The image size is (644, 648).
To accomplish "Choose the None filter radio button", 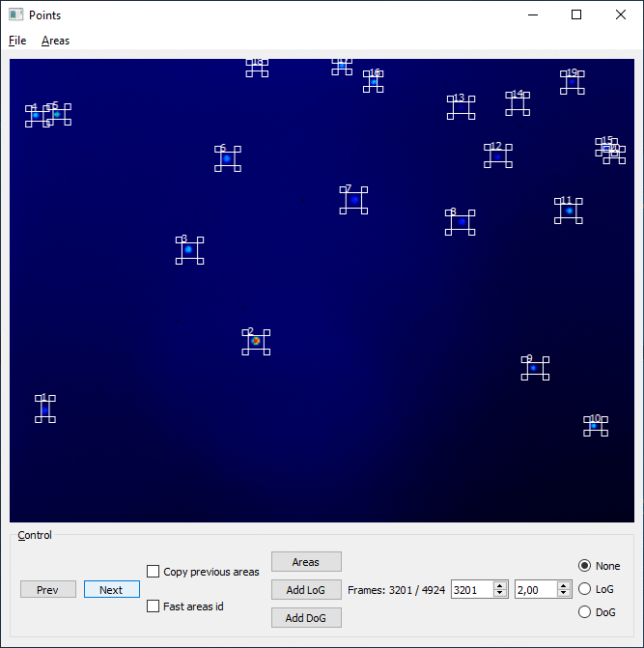I will pos(584,566).
